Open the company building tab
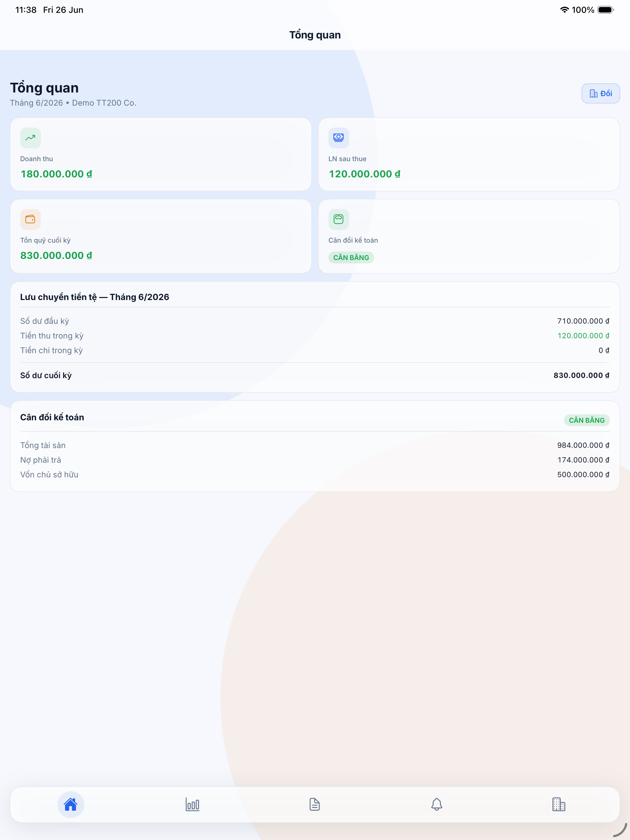Screen dimensions: 630x840 (559, 804)
